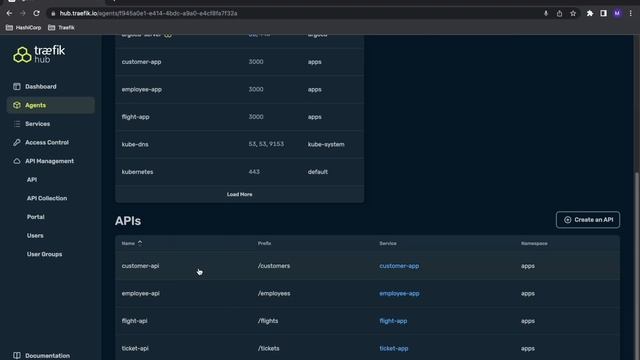Viewport: 640px width, 360px height.
Task: Click the 53, 53, 9153 ports cell
Action: coord(266,144)
